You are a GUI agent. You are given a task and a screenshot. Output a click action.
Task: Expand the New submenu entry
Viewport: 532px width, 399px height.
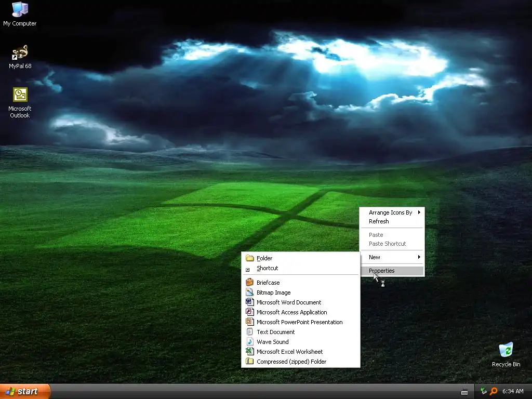coord(392,257)
